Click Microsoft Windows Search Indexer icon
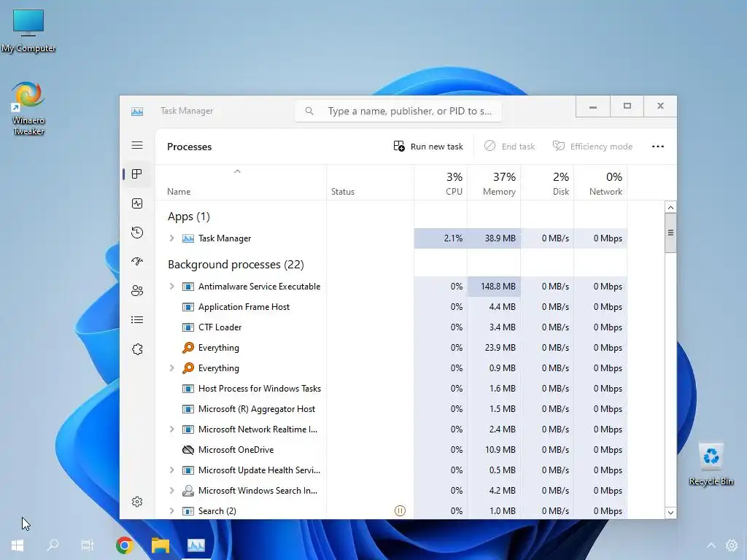Image resolution: width=747 pixels, height=560 pixels. pos(188,491)
